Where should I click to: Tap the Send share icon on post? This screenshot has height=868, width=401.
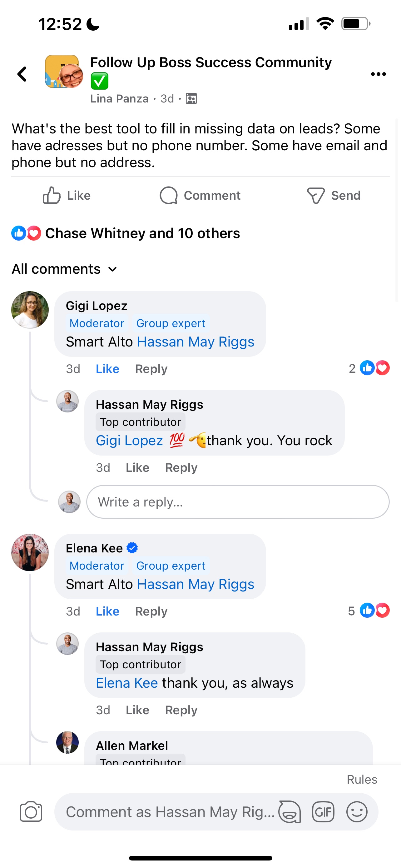(333, 195)
